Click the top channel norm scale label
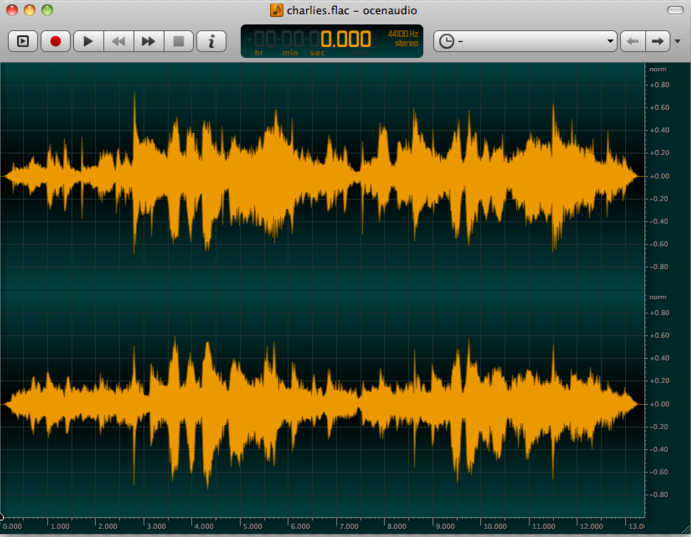Screen dimensions: 691x537 [658, 69]
